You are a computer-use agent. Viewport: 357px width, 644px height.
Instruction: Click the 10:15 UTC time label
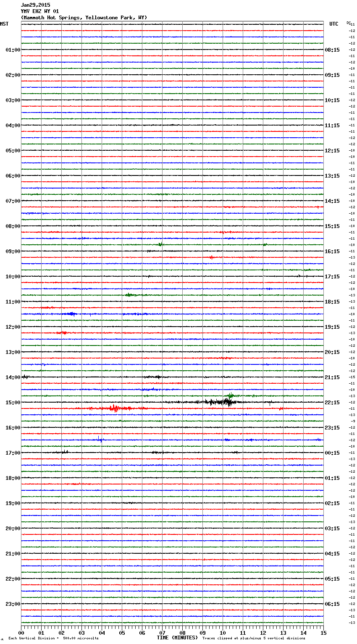[332, 100]
